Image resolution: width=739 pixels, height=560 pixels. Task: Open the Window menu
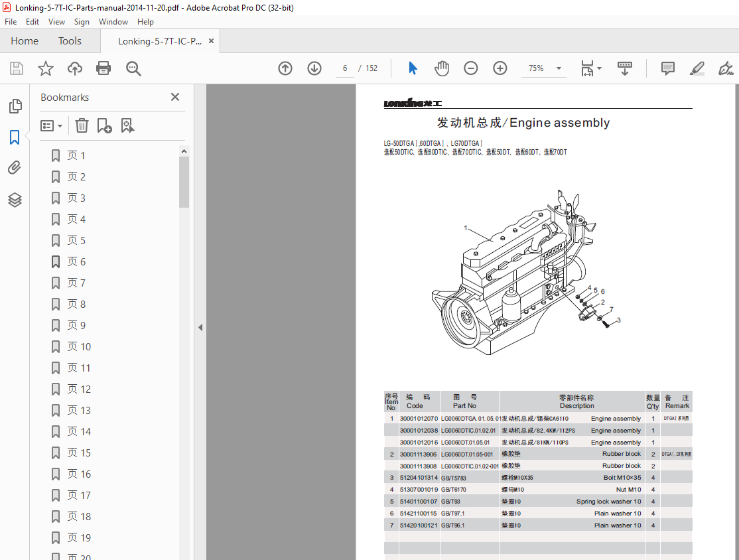[x=113, y=22]
